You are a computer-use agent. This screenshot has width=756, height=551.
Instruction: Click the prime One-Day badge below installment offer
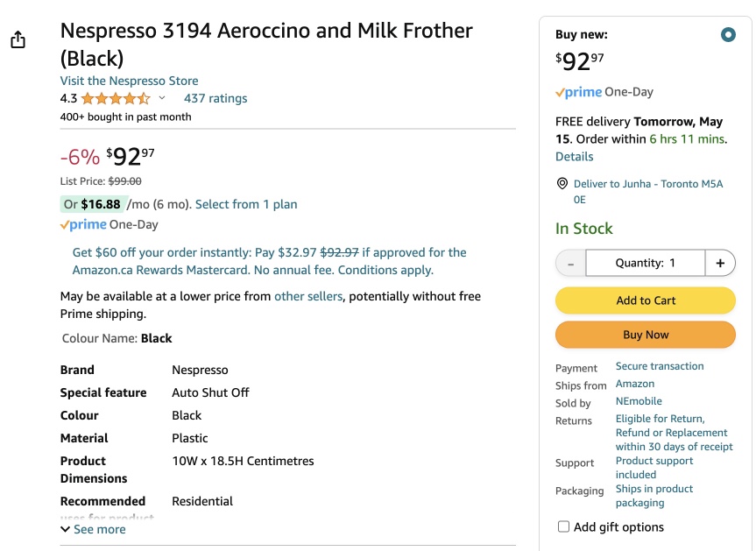[109, 224]
